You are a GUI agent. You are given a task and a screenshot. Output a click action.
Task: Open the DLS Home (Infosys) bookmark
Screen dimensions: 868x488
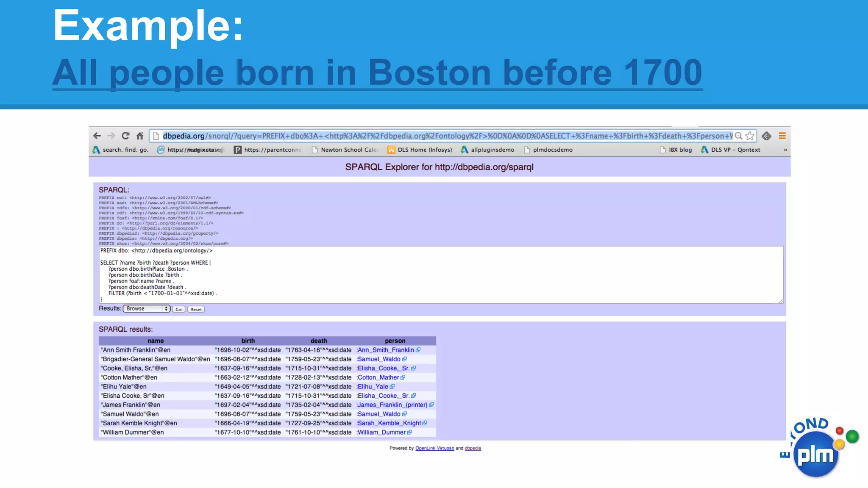point(420,150)
